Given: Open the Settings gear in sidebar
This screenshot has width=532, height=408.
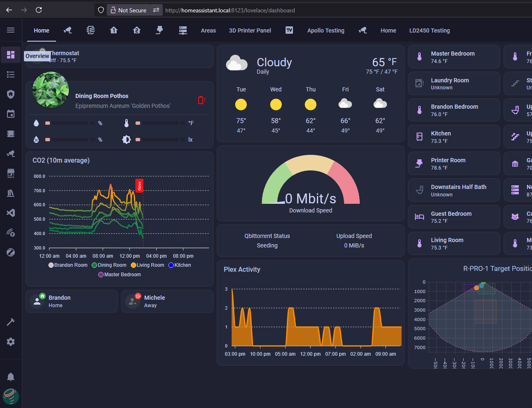Looking at the screenshot, I should [11, 342].
